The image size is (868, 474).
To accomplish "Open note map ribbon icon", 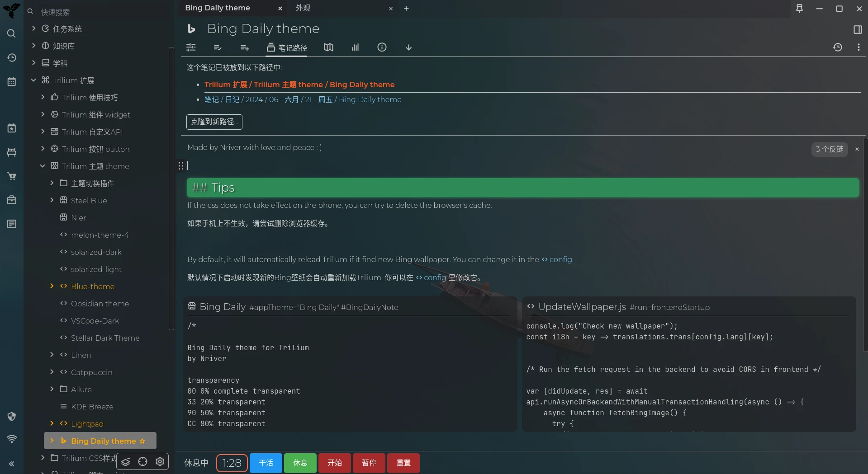I will 329,47.
